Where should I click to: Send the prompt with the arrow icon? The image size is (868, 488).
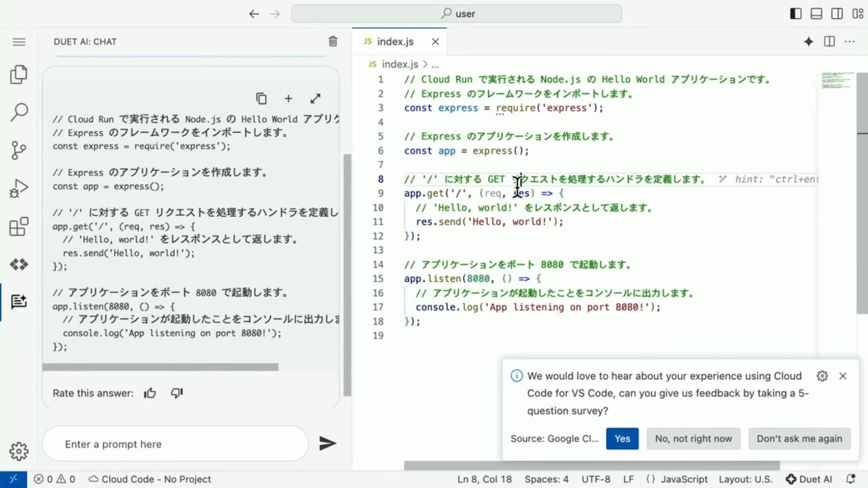coord(327,444)
